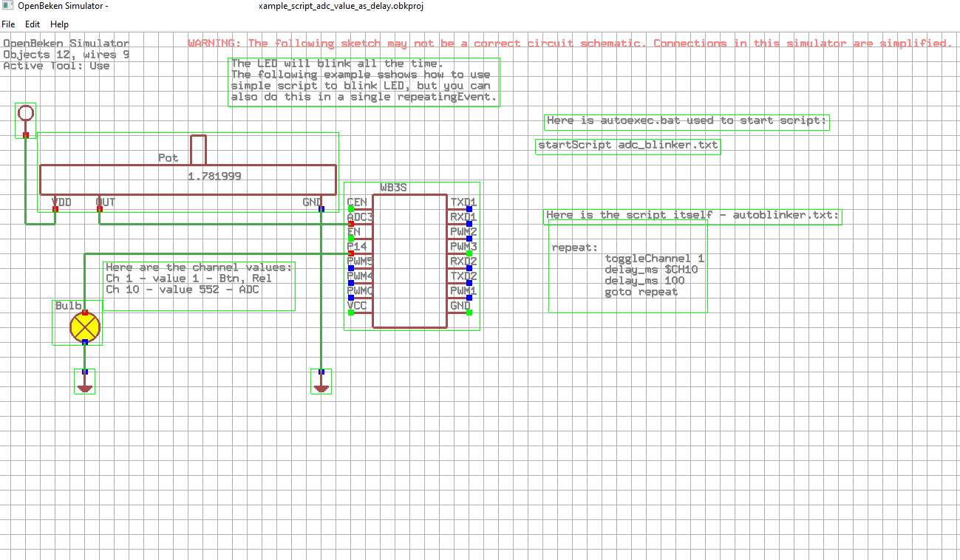Click the 'goto repeat' script line
This screenshot has width=960, height=560.
641,292
